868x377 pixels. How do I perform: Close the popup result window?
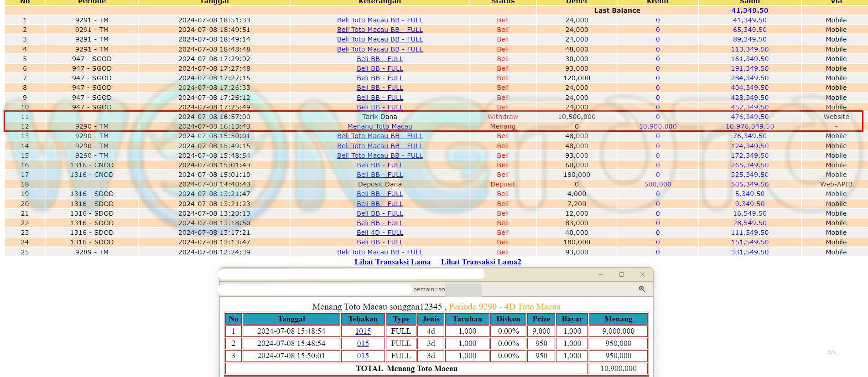coord(642,274)
